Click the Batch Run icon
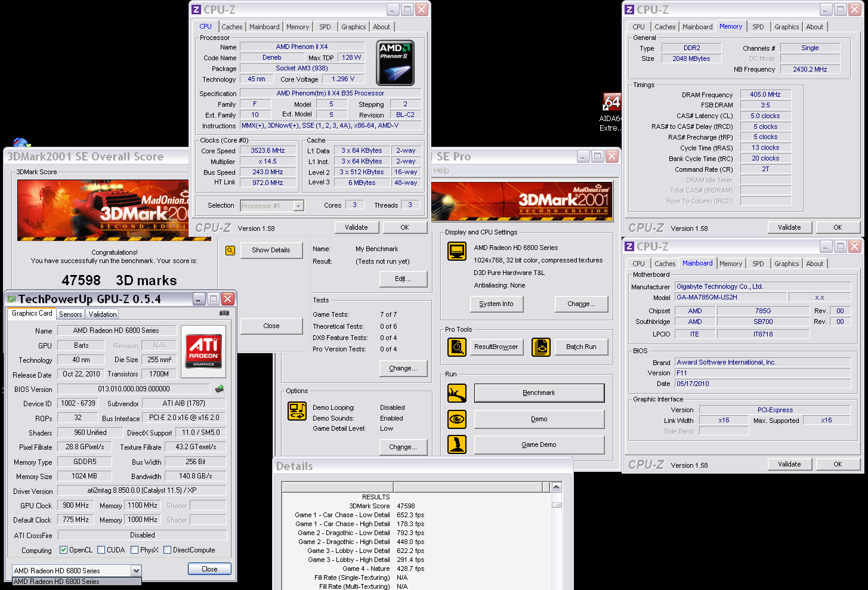 pyautogui.click(x=541, y=347)
